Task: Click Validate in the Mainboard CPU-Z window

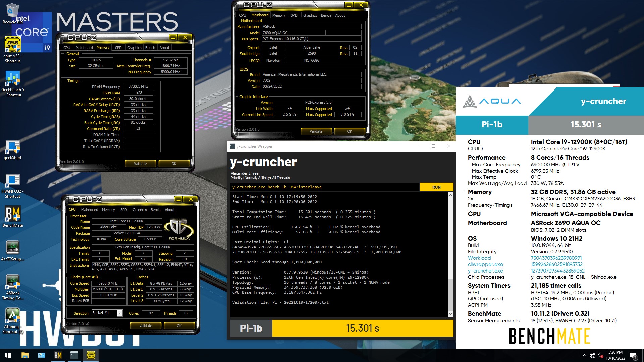Action: [x=316, y=131]
